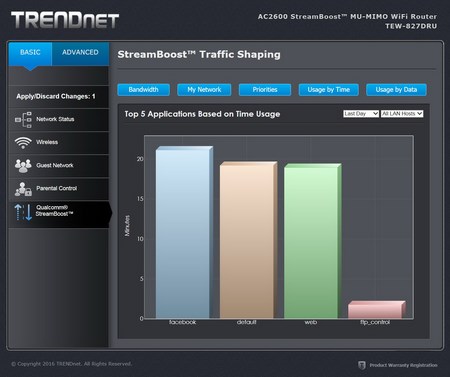
Task: Click the Product Warranty shield icon
Action: (362, 365)
